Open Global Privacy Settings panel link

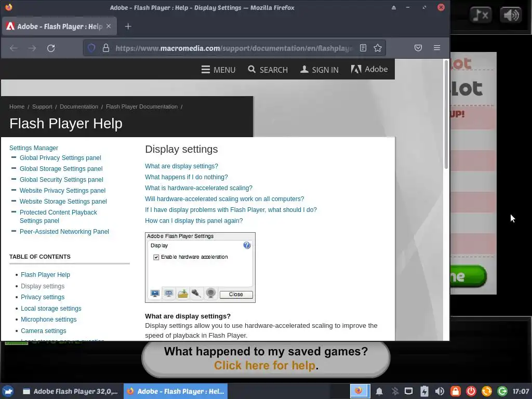(60, 158)
